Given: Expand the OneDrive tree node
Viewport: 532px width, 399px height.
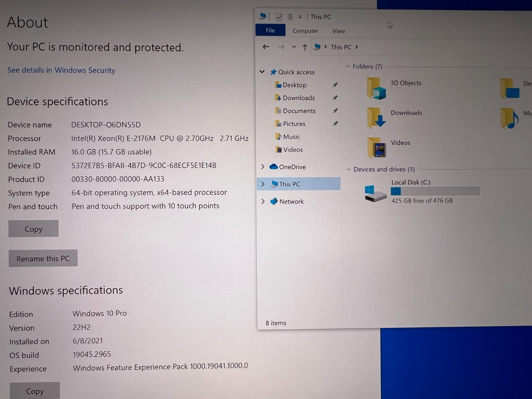Looking at the screenshot, I should [263, 167].
